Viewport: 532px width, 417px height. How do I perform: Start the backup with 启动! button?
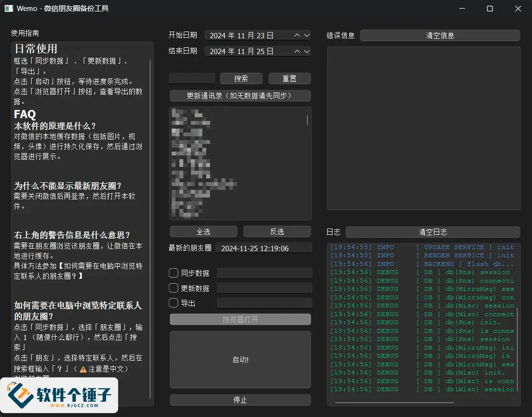tap(240, 360)
